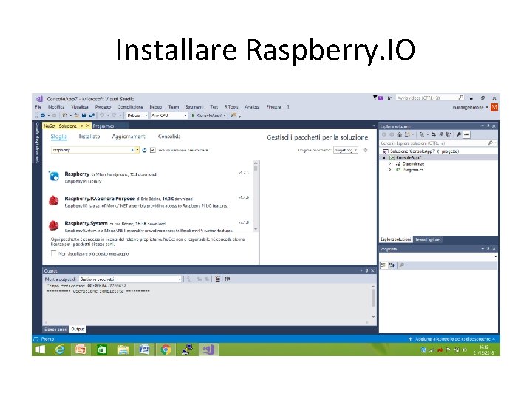This screenshot has width=532, height=399.
Task: Open the ConsoleApp7 startup target dropdown arrow
Action: click(x=225, y=116)
